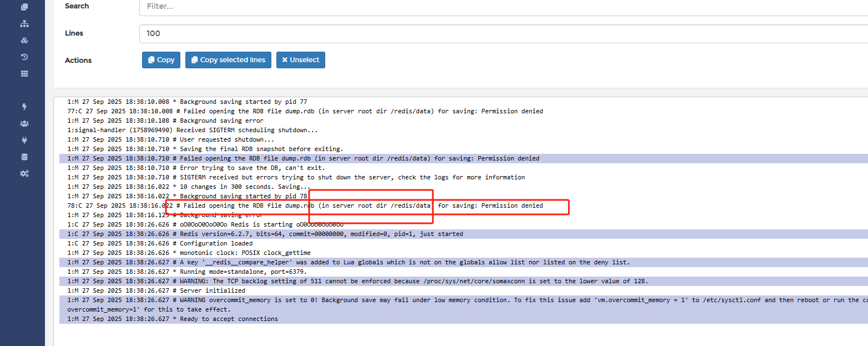Open the users group icon in sidebar
868x346 pixels.
(x=24, y=123)
